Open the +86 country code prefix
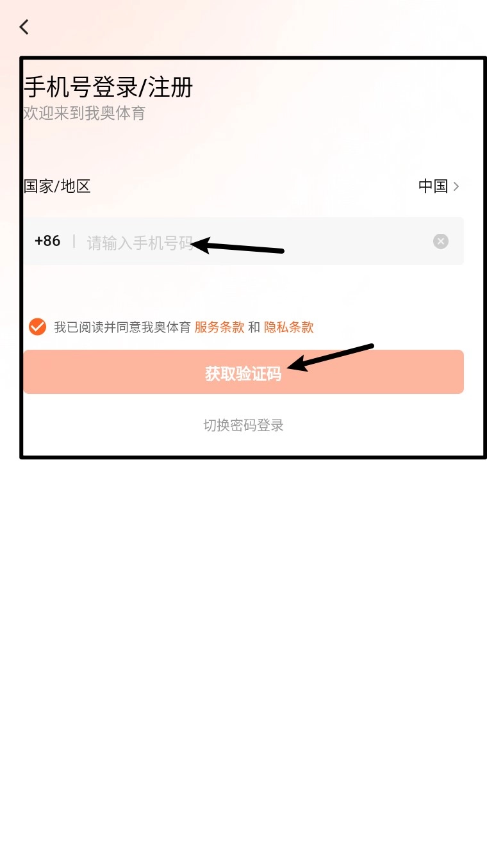 coord(47,241)
